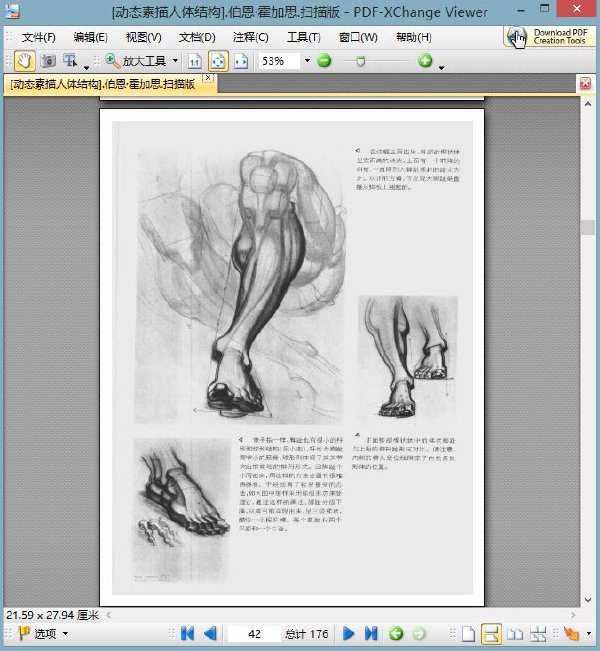Viewport: 600px width, 651px height.
Task: Close the document tab
Action: (x=208, y=78)
